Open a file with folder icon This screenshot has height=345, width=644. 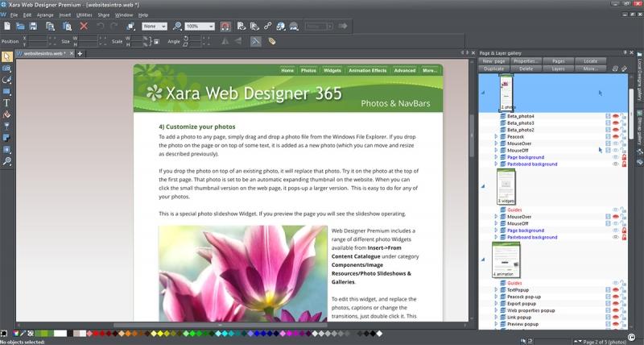coord(20,27)
